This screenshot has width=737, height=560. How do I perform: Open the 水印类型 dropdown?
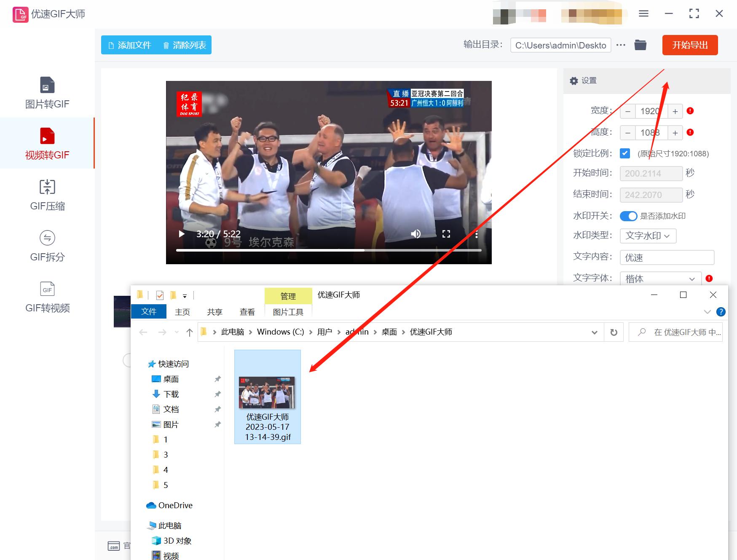(648, 236)
